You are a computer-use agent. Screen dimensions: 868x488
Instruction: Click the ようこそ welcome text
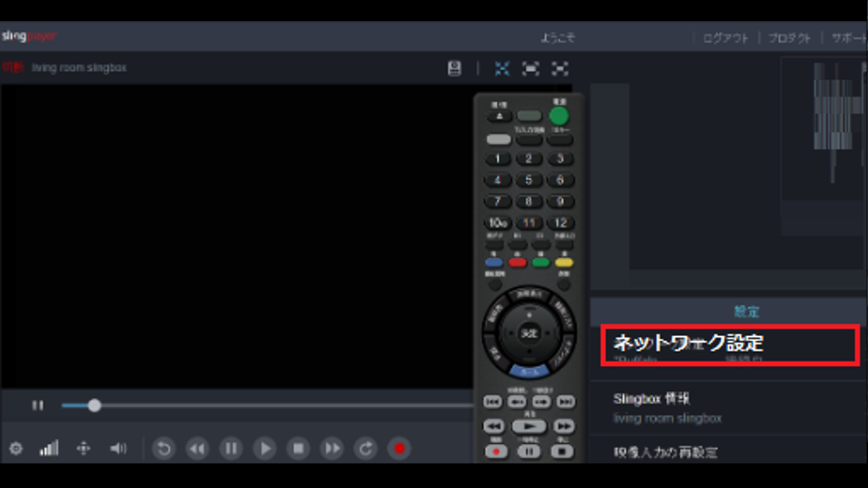558,38
